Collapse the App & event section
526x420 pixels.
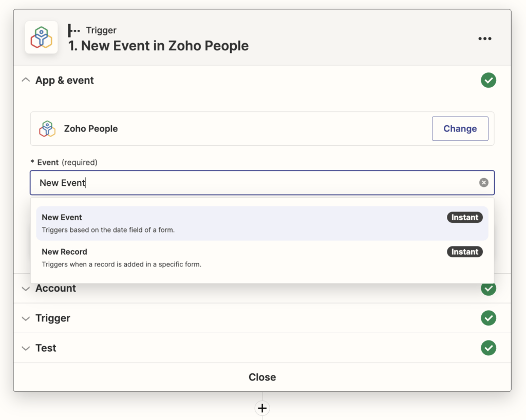[x=26, y=80]
